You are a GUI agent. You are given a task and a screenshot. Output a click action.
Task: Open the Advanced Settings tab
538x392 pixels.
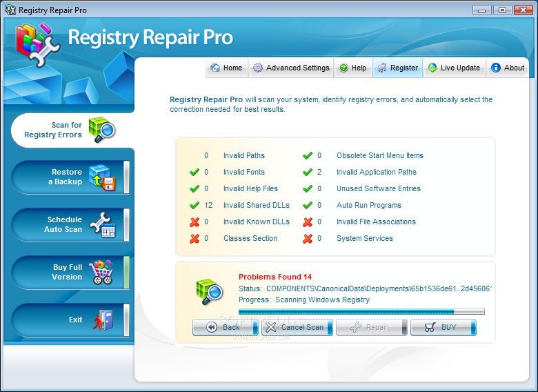(291, 68)
